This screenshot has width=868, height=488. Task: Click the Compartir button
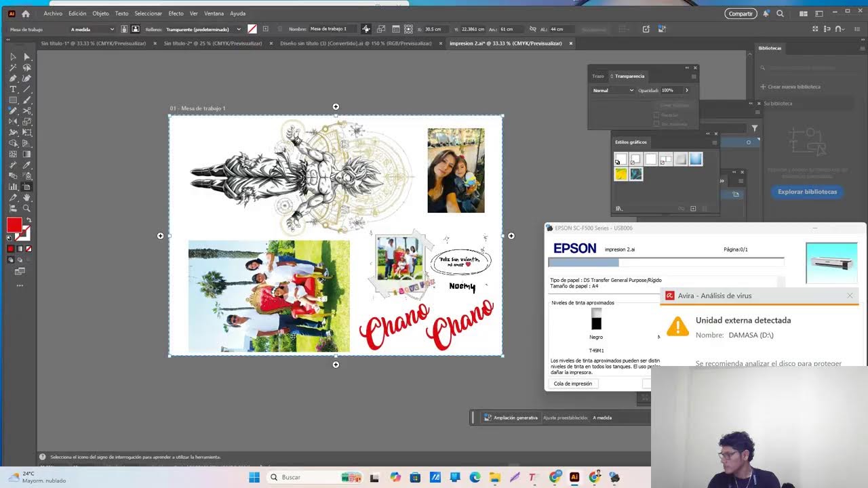click(741, 14)
